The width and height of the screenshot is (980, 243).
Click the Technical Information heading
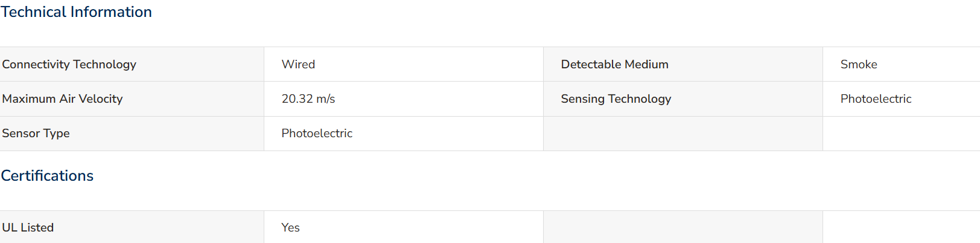[x=76, y=12]
